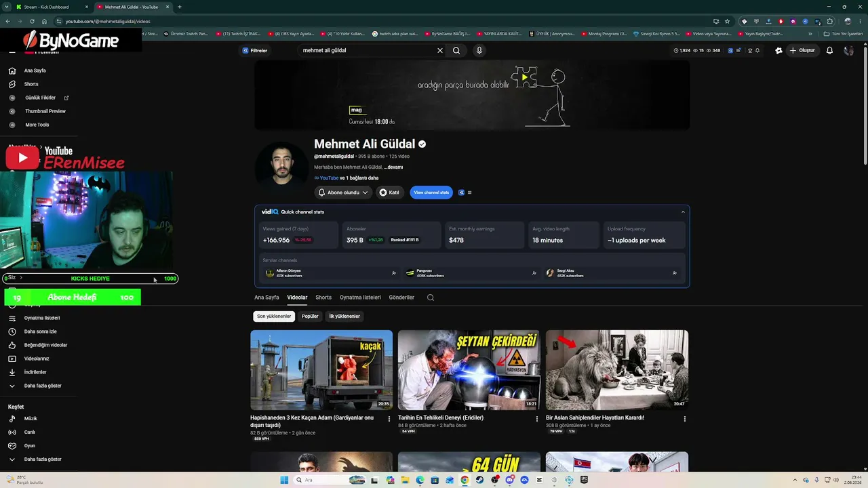Track the Sezgi Aksu similar channel
Viewport: 868px width, 488px height.
point(675,273)
